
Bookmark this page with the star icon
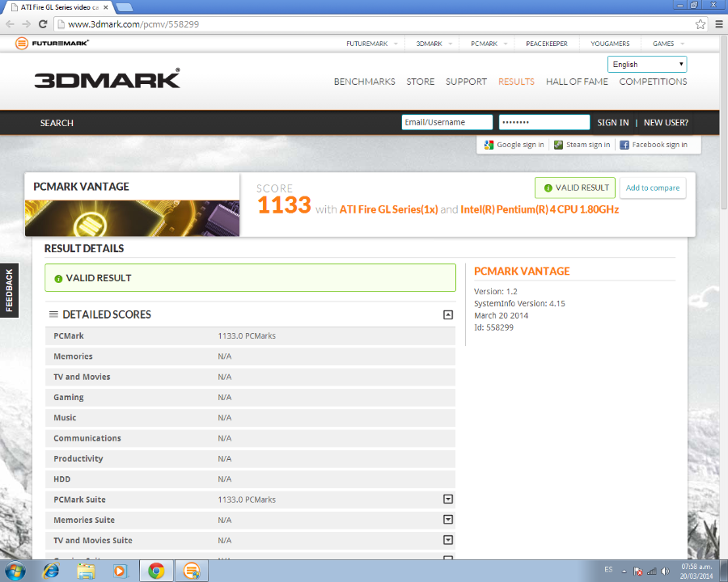tap(700, 24)
